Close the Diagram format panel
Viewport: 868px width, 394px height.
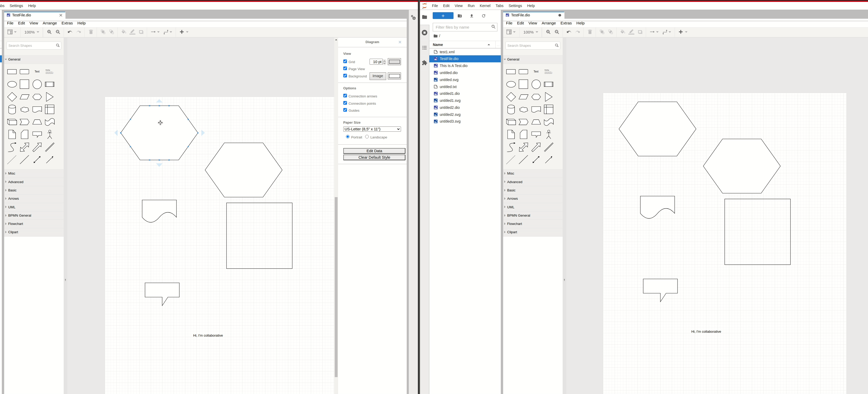(x=400, y=42)
